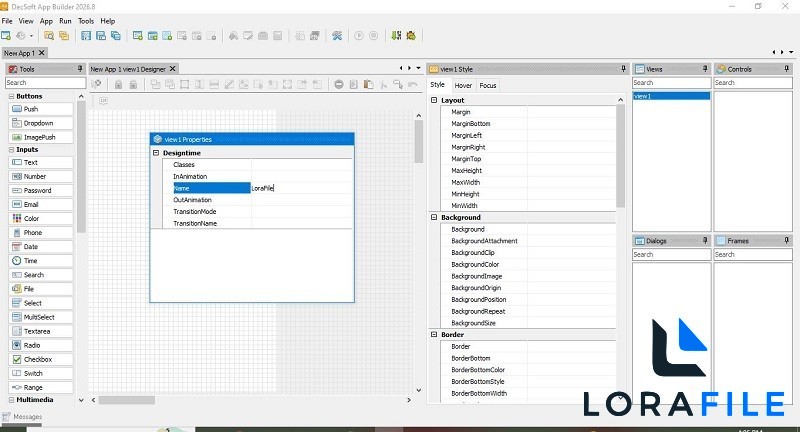Click the Tools panel search field
800x432 pixels.
click(46, 83)
